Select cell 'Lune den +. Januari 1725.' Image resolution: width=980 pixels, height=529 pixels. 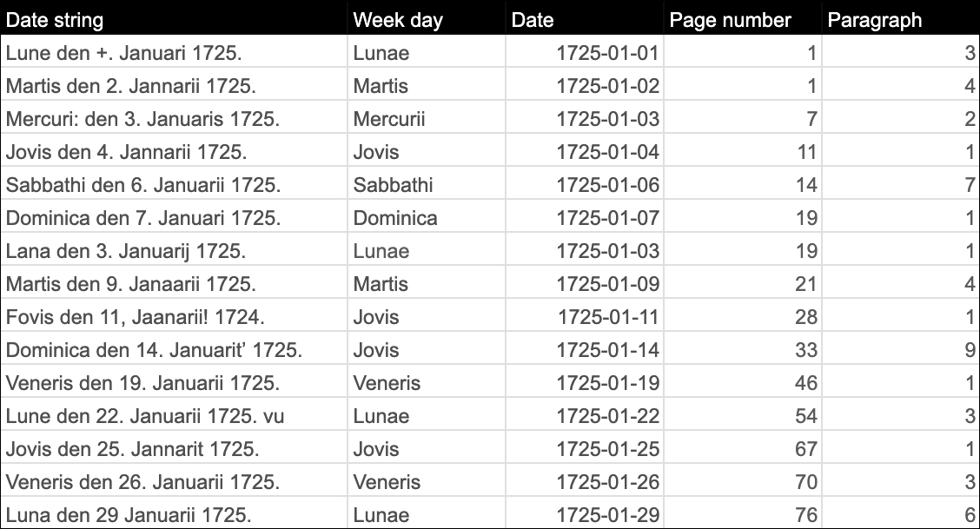point(174,52)
